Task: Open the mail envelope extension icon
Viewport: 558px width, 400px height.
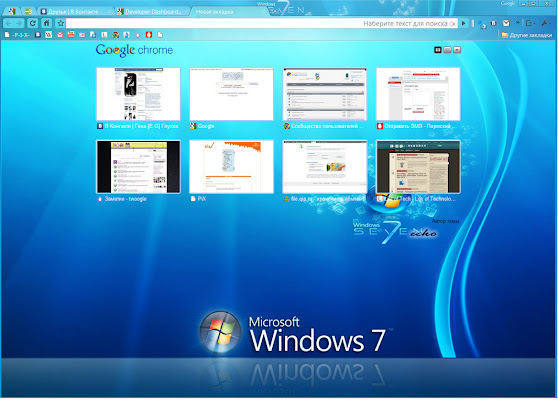Action: (x=506, y=23)
